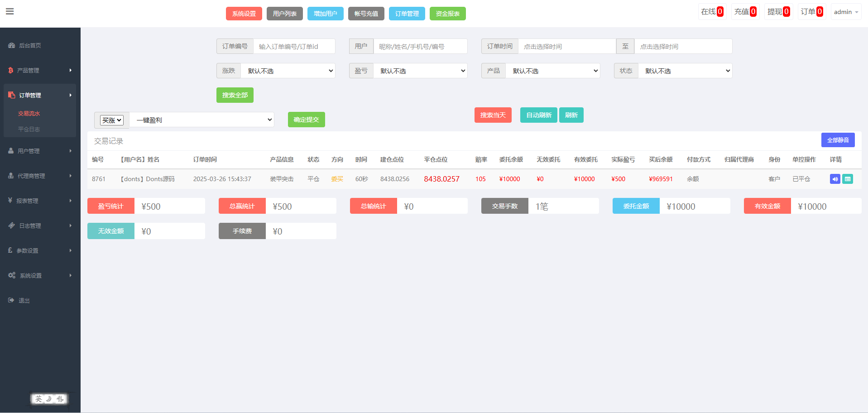Click the green 搜索全部 button
868x413 pixels.
[235, 95]
